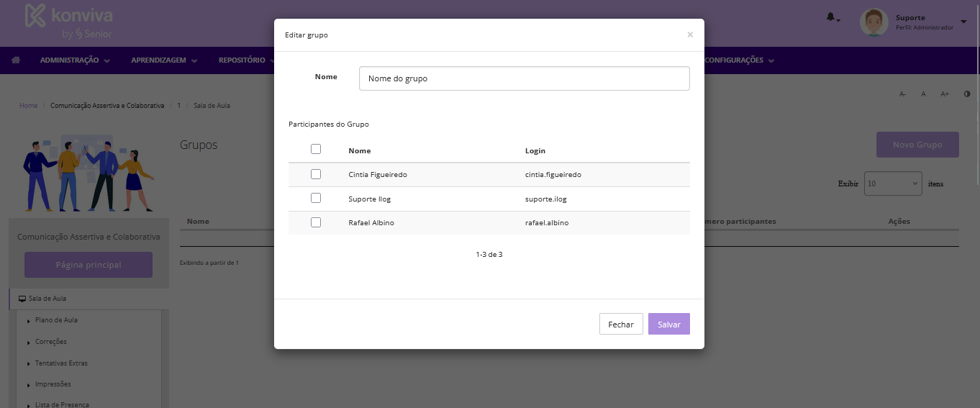Increase font size with A+ icon
Screen dimensions: 980x408
click(945, 94)
